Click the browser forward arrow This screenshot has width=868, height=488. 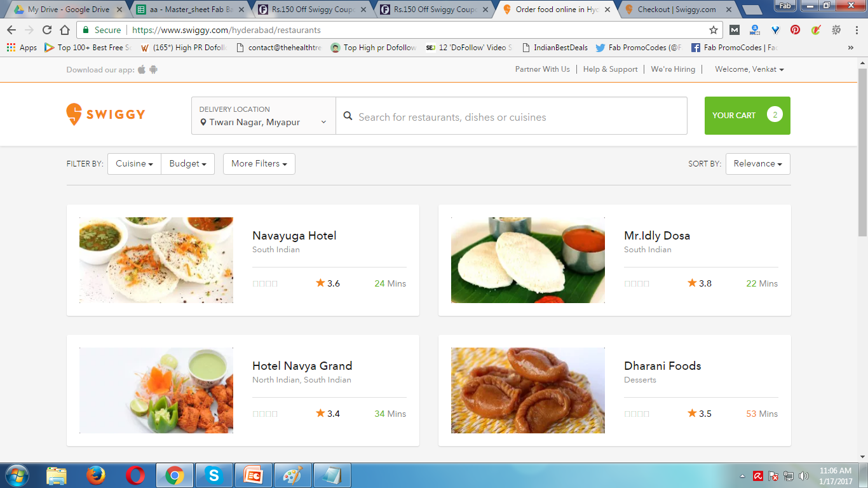click(x=29, y=30)
